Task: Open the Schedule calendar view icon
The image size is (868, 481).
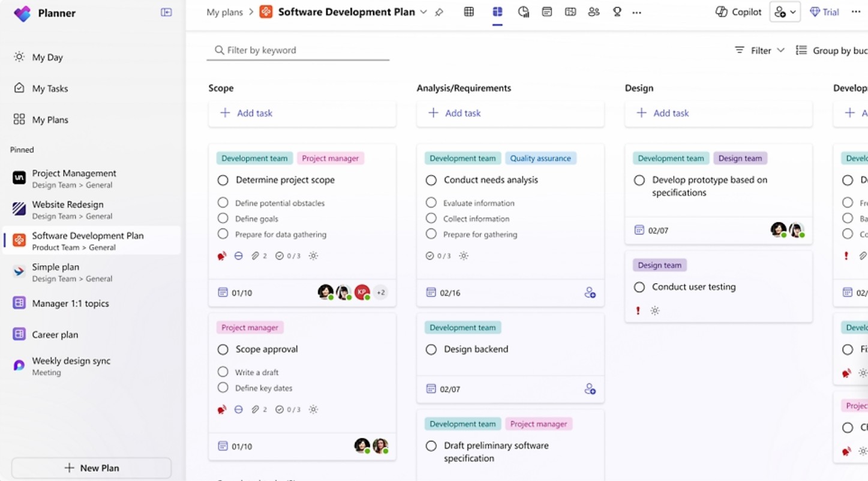Action: pyautogui.click(x=546, y=12)
